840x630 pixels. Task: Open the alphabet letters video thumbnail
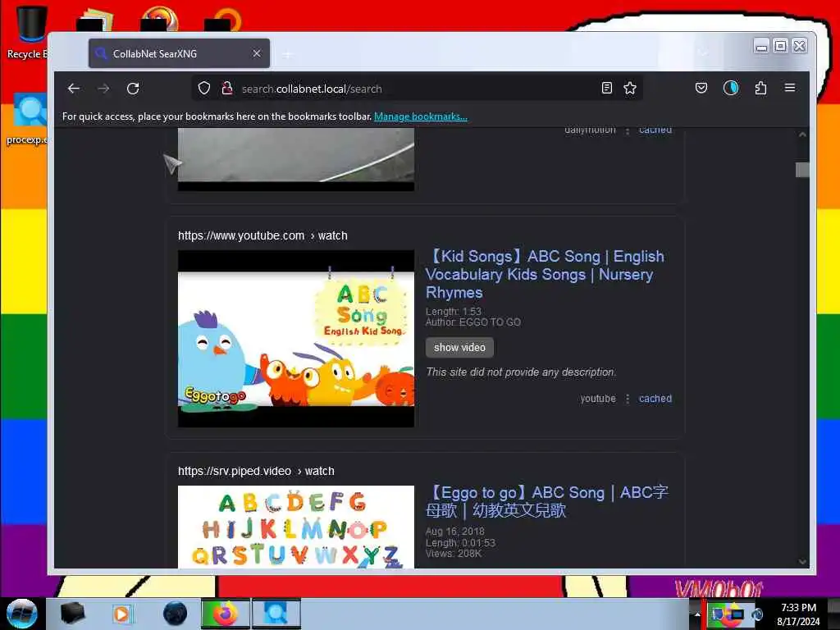tap(295, 527)
